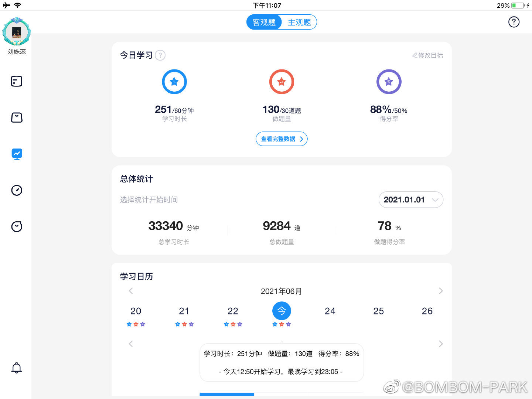Tap the stars under day 22
The height and width of the screenshot is (399, 532).
tap(233, 324)
